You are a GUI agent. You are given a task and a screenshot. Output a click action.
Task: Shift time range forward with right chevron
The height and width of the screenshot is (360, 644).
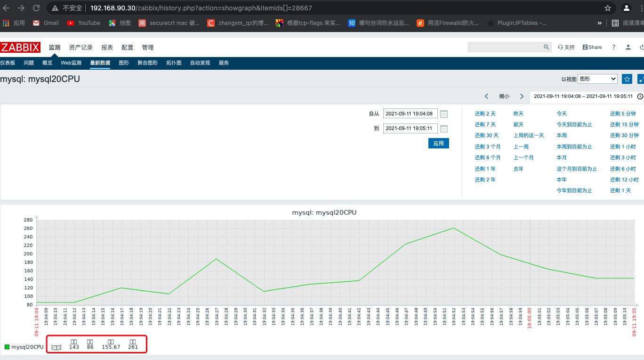pos(522,96)
